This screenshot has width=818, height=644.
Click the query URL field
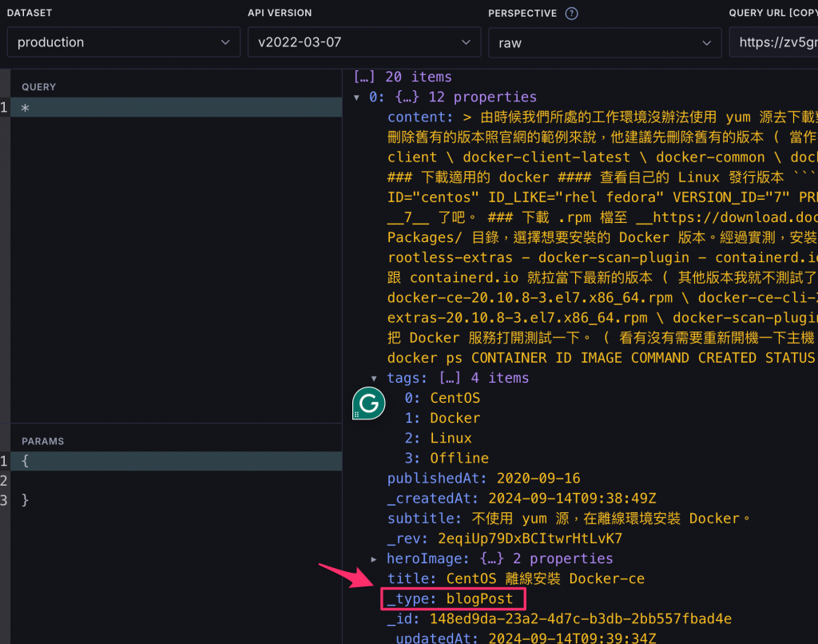[773, 43]
